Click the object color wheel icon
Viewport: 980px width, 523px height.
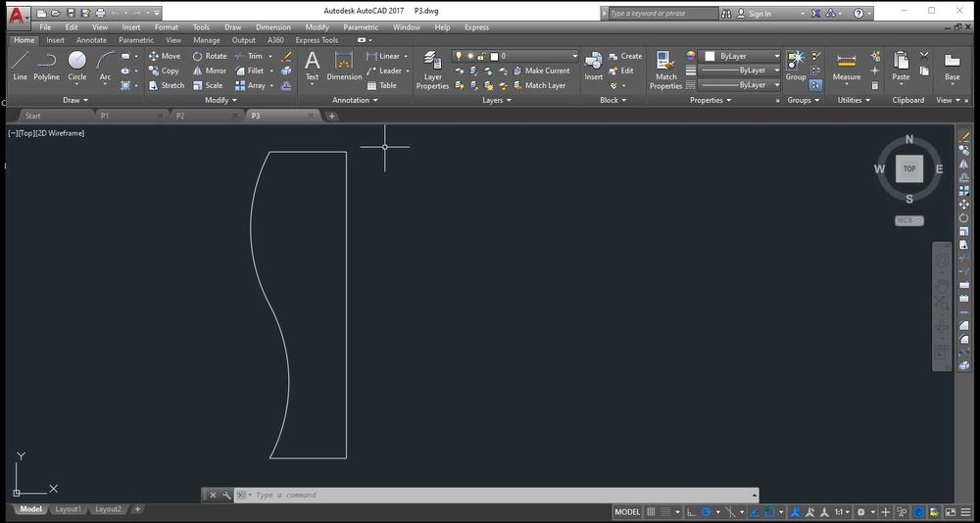pos(691,56)
